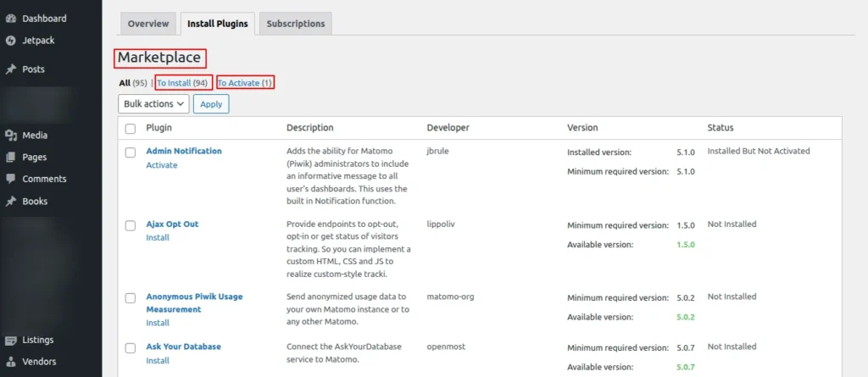The width and height of the screenshot is (868, 377).
Task: Open Jetpack via its sidebar icon
Action: click(x=10, y=40)
